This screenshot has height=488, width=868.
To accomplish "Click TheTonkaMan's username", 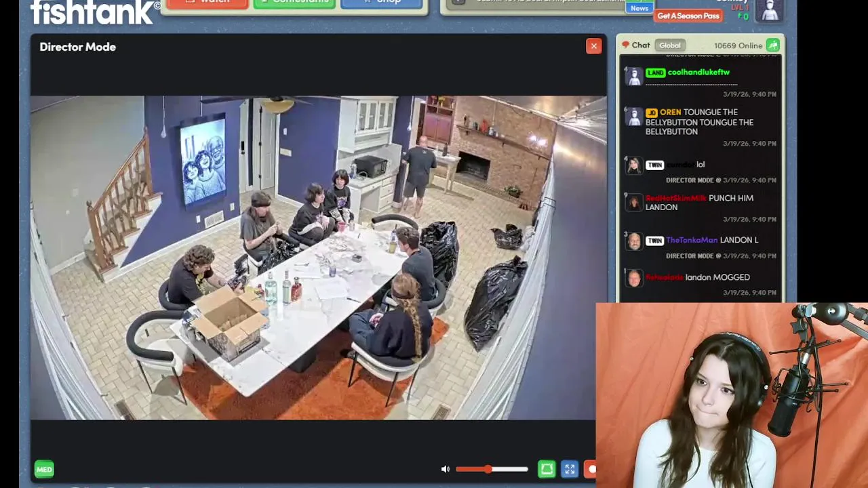I will (692, 240).
